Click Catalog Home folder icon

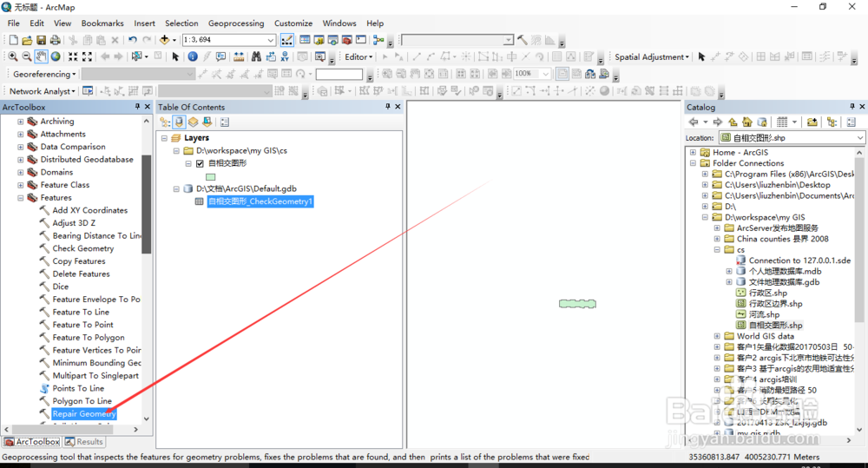[747, 122]
